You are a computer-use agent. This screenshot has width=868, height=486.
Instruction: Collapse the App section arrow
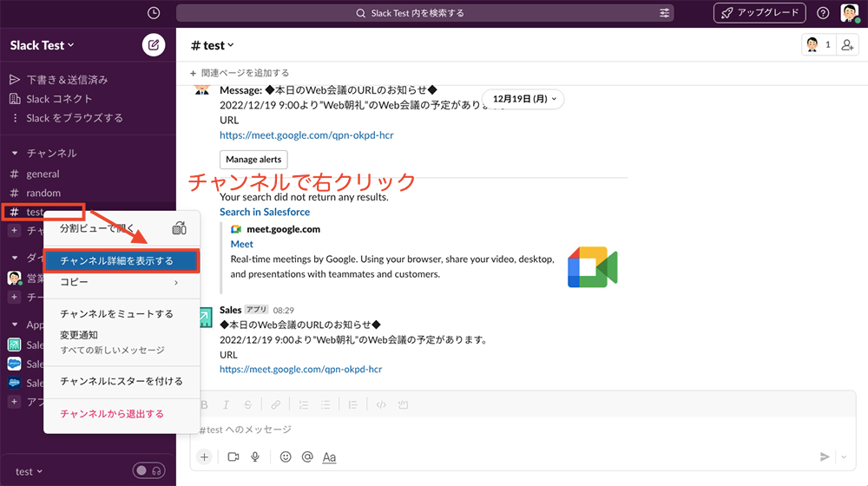[15, 325]
